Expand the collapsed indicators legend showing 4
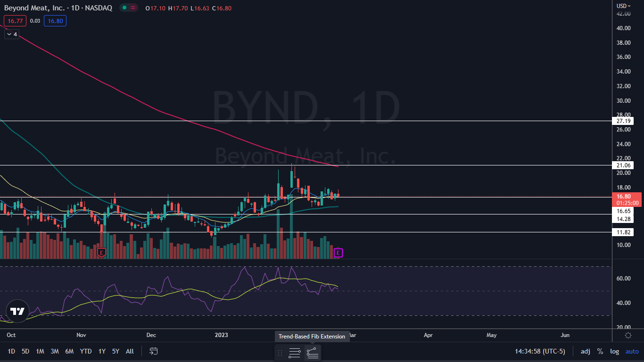644x362 pixels. click(12, 34)
